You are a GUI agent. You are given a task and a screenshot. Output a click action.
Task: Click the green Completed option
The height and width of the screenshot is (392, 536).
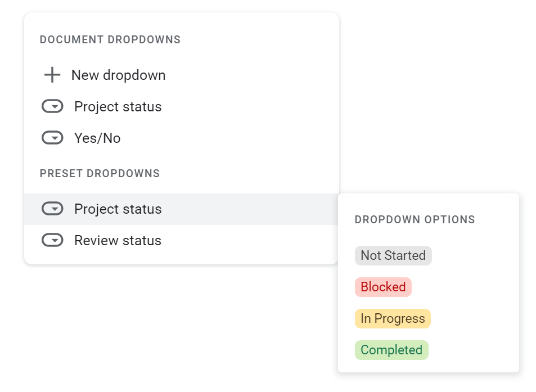[x=391, y=350]
